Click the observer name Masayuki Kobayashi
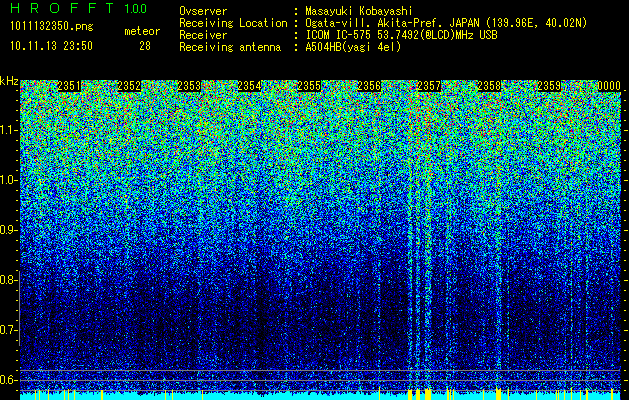This screenshot has width=629, height=400. pyautogui.click(x=358, y=11)
